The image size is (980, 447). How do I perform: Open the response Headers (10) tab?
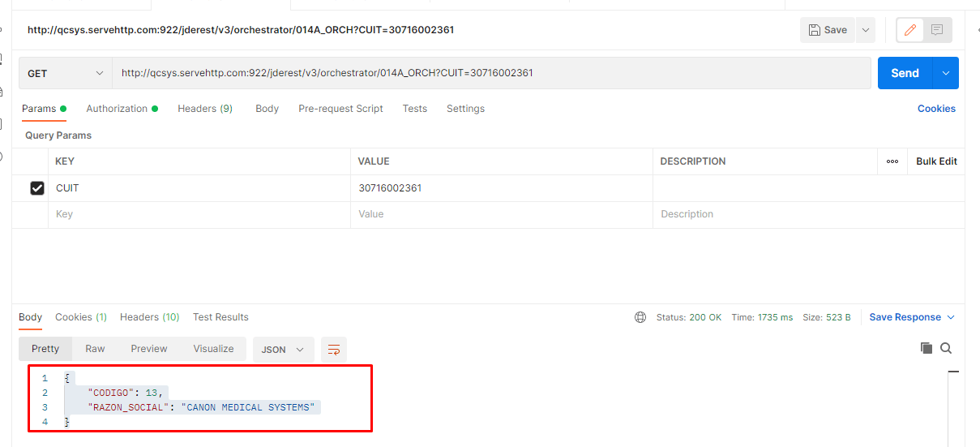(150, 317)
